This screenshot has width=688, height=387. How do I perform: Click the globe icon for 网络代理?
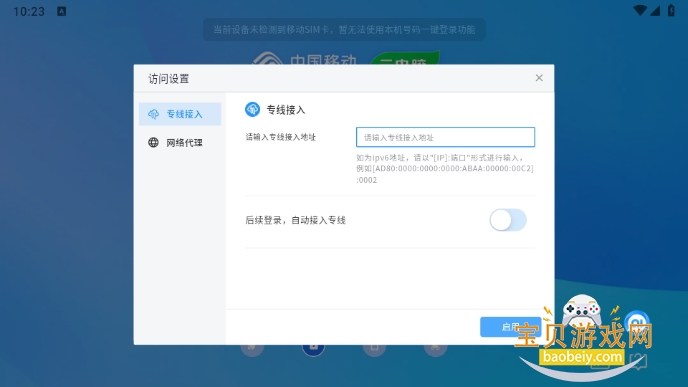[153, 143]
